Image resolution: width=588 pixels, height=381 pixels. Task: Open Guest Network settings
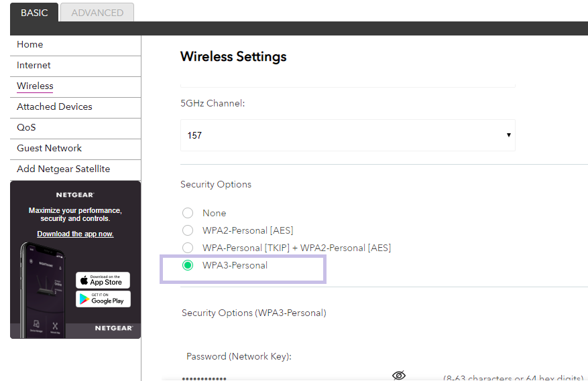[x=49, y=149]
